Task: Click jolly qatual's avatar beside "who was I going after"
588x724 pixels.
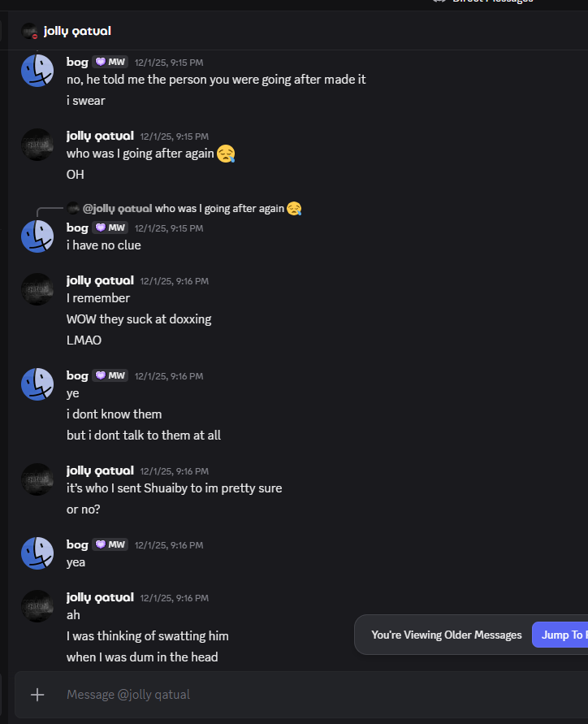Action: (37, 145)
